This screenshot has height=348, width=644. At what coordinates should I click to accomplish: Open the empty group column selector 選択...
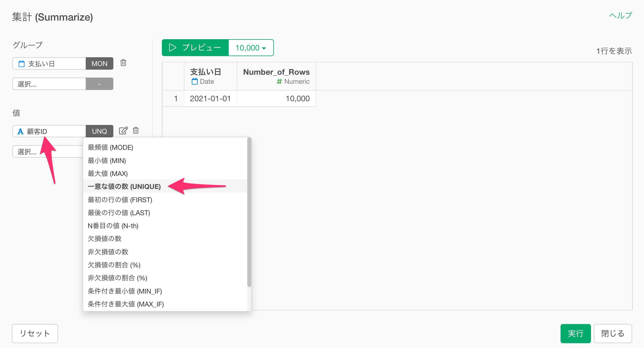tap(49, 84)
